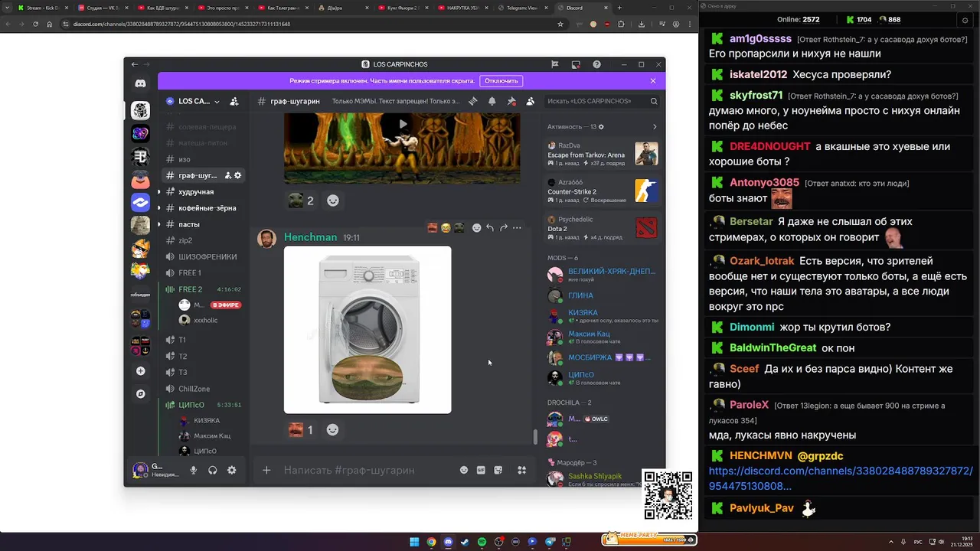Switch to Stream - Kick browser tab
980x551 pixels.
pyautogui.click(x=42, y=8)
